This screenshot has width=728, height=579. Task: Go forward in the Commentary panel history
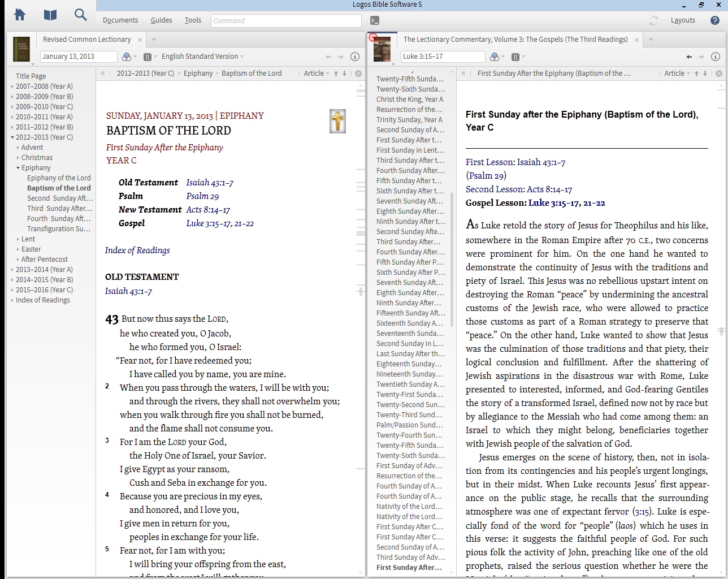pos(701,57)
